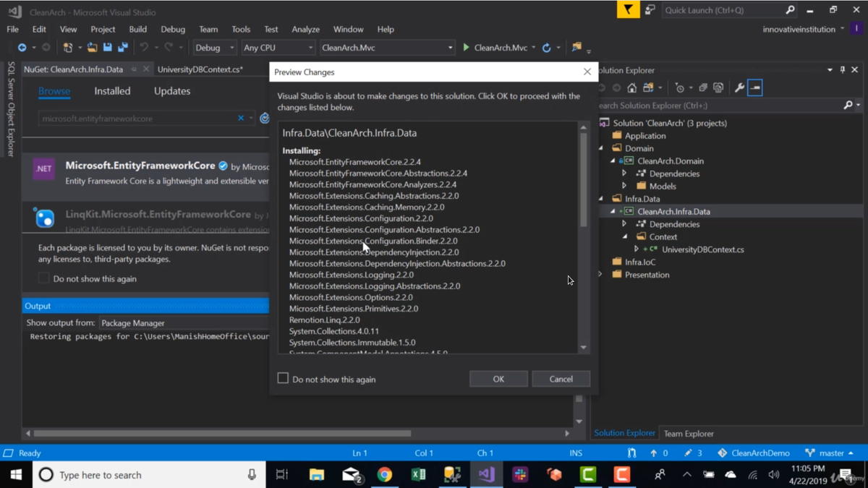Open the innovativeinstitution account dropdown
Viewport: 868px width, 488px height.
click(x=804, y=29)
